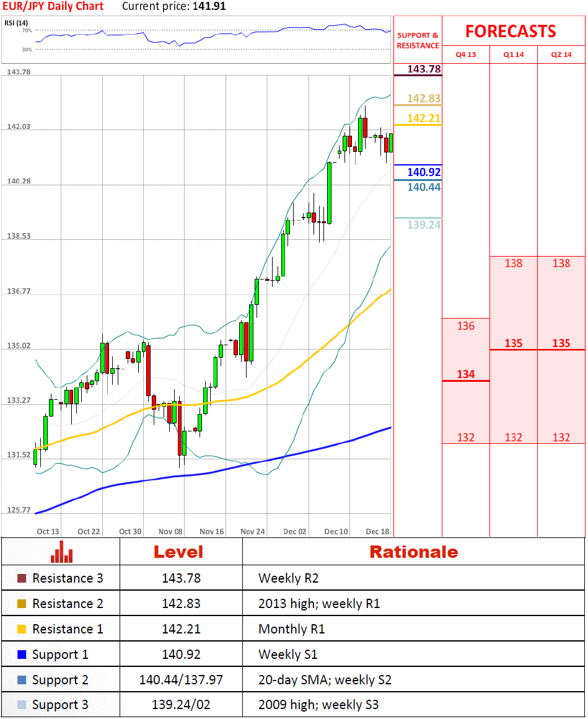
Task: Click the EUR/JPY Daily Chart title
Action: pos(53,7)
